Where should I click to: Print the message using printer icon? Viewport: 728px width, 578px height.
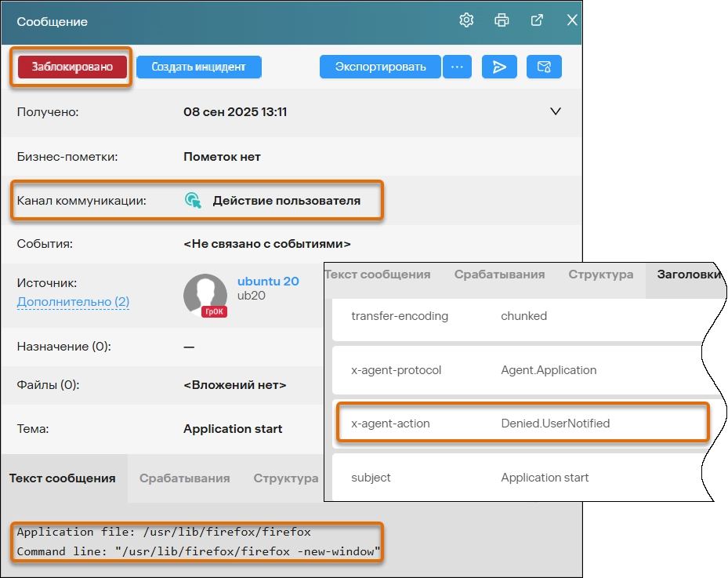pyautogui.click(x=502, y=21)
